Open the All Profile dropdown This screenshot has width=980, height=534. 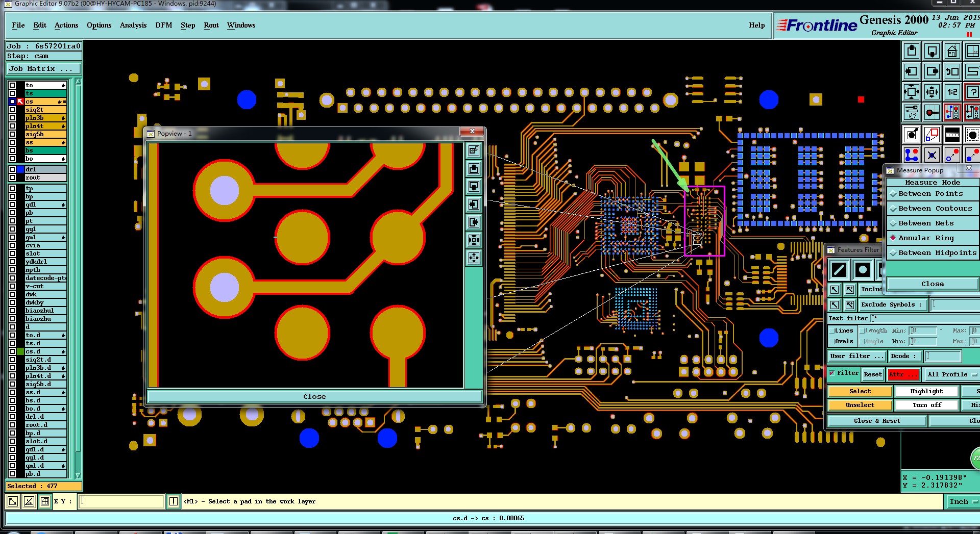point(952,374)
